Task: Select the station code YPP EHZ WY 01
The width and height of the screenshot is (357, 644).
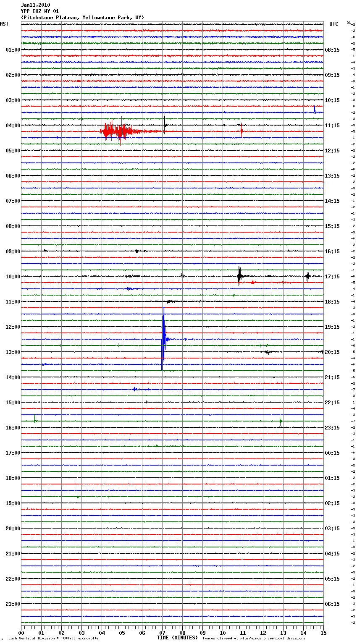Action: pos(40,11)
